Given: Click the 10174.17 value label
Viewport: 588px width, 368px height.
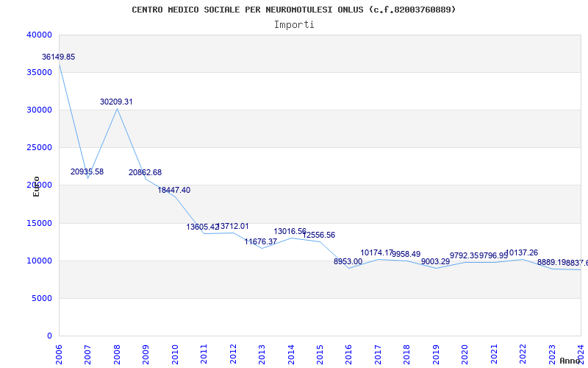Looking at the screenshot, I should [376, 252].
